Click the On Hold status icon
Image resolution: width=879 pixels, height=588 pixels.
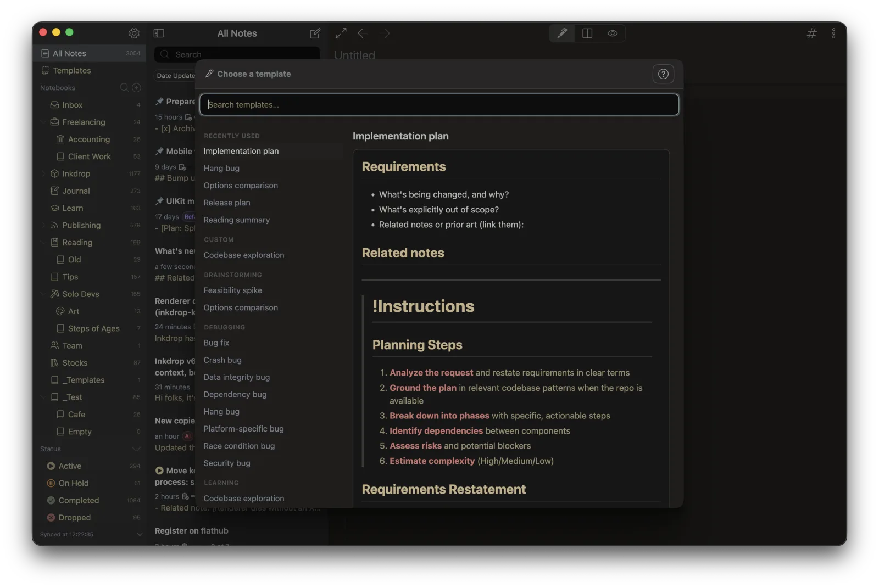coord(51,483)
